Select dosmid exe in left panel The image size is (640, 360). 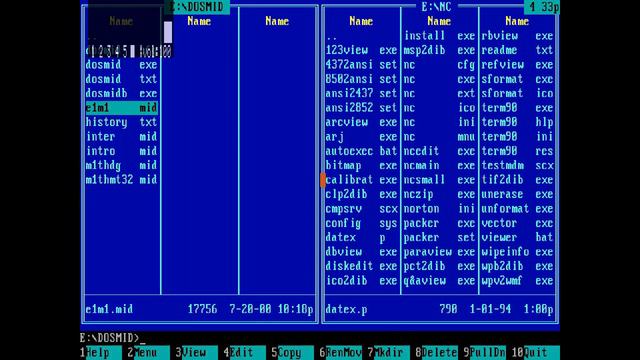(122, 64)
